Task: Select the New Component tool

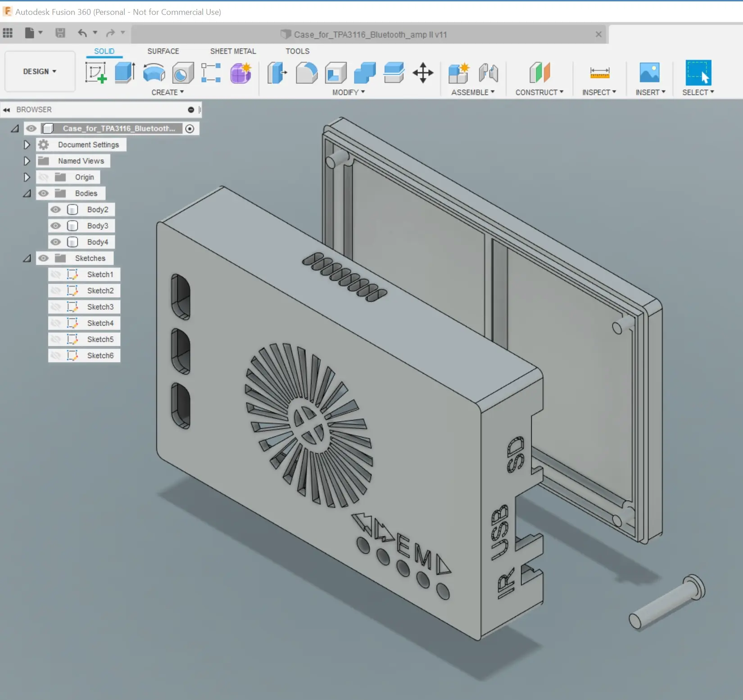Action: pyautogui.click(x=459, y=73)
